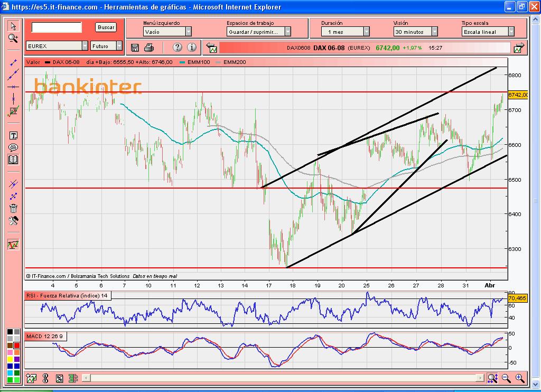This screenshot has width=541, height=392.
Task: Pick the pink color swatch
Action: pos(10,352)
